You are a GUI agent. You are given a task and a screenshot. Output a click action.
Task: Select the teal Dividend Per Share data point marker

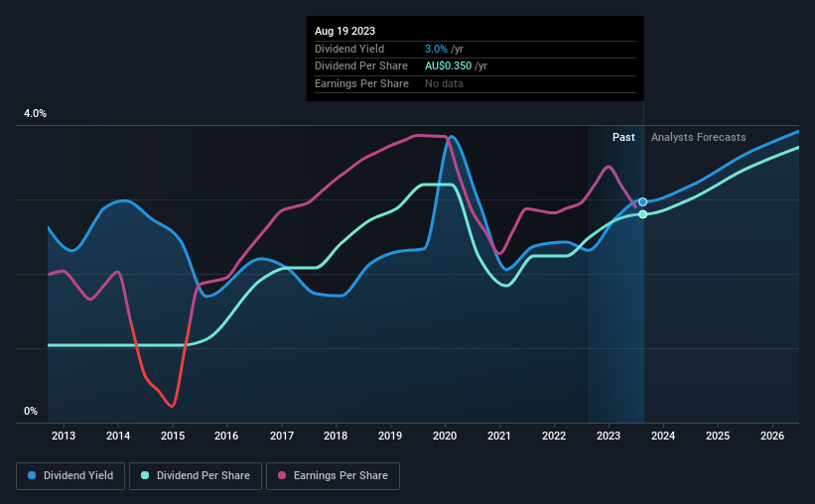point(643,214)
